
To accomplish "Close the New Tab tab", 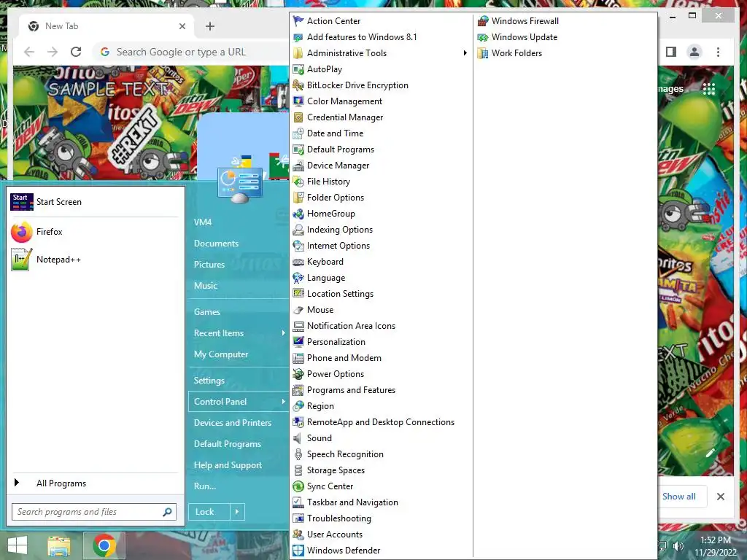I will pos(182,26).
